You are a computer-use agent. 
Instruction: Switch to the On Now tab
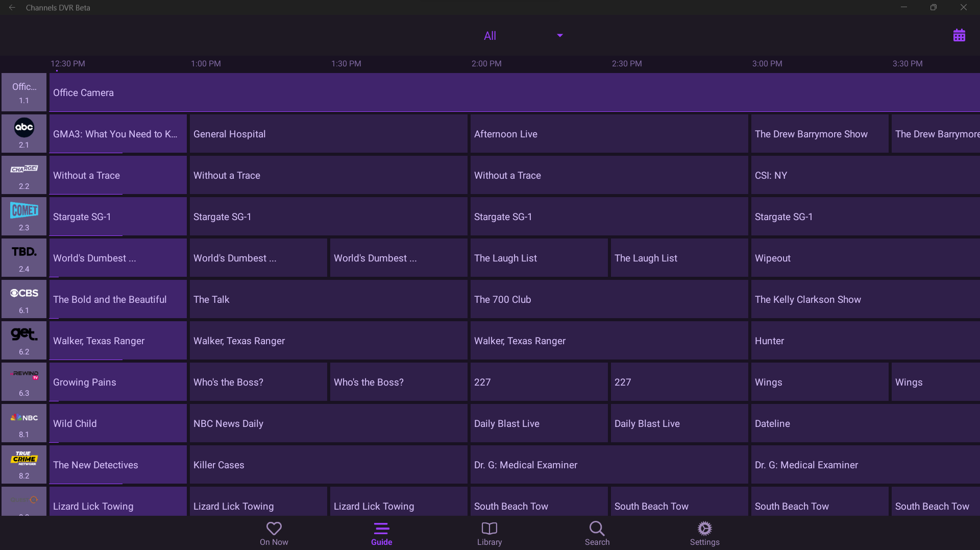tap(274, 533)
